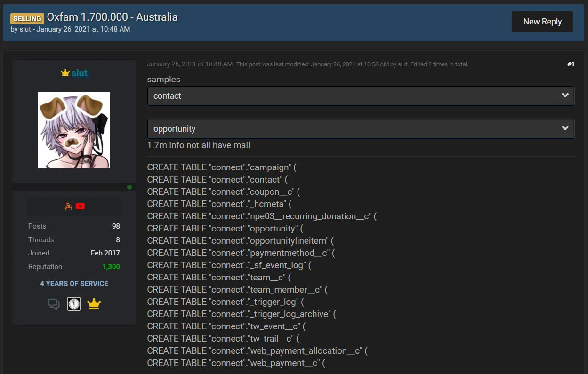Click the CREATE TABLE "connect"."_hcmeta" line
The height and width of the screenshot is (374, 588).
(x=219, y=204)
